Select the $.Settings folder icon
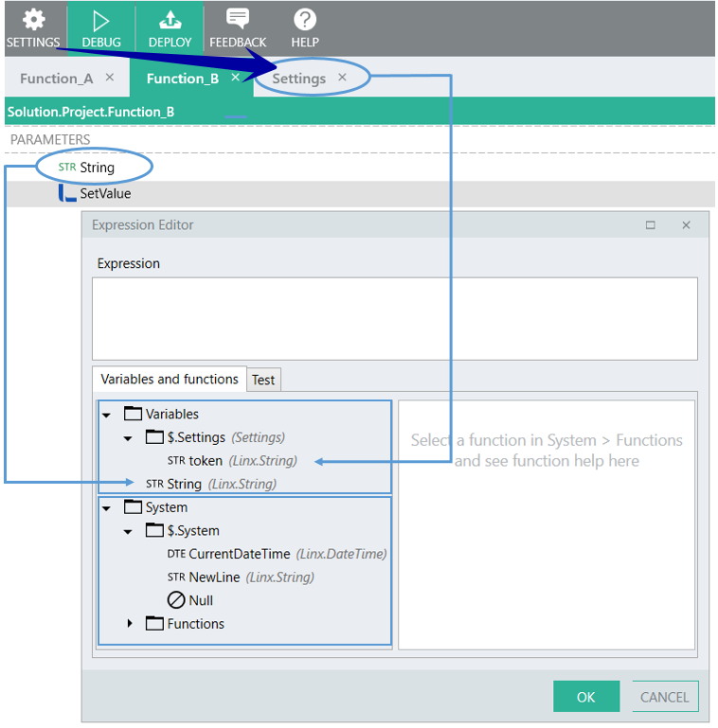 pos(154,436)
